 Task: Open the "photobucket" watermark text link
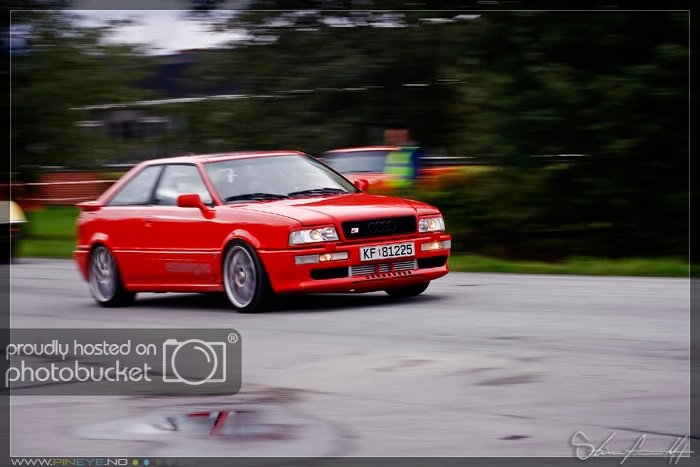pos(78,373)
